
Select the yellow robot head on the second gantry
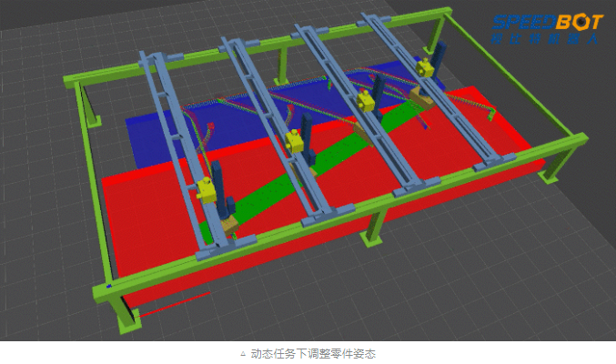294,141
